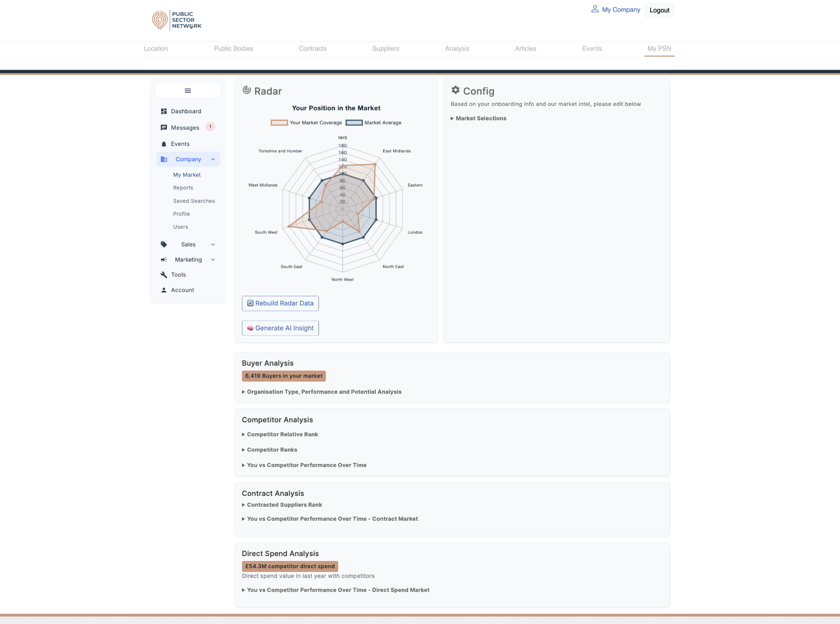Click the Messages unread badge showing 1
This screenshot has width=840, height=624.
[210, 127]
